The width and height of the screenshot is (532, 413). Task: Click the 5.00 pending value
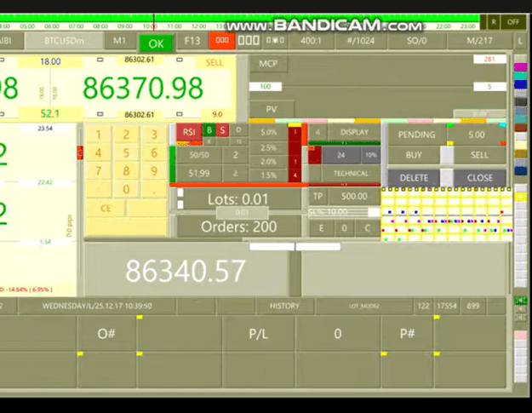coord(477,135)
